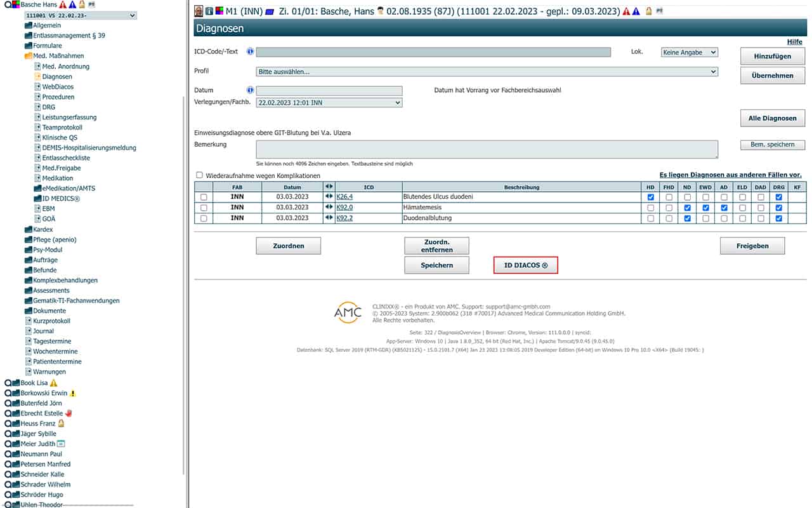812x508 pixels.
Task: Click the arrows icon in K26.4 row
Action: pyautogui.click(x=329, y=197)
